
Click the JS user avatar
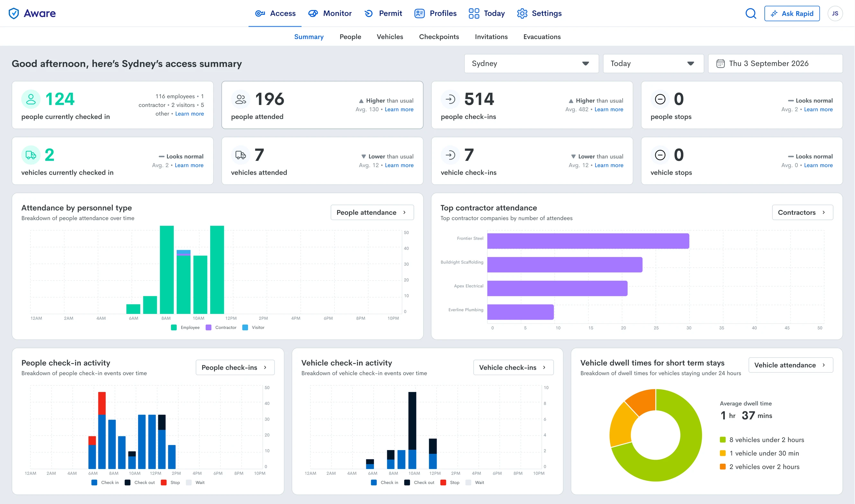pos(835,13)
